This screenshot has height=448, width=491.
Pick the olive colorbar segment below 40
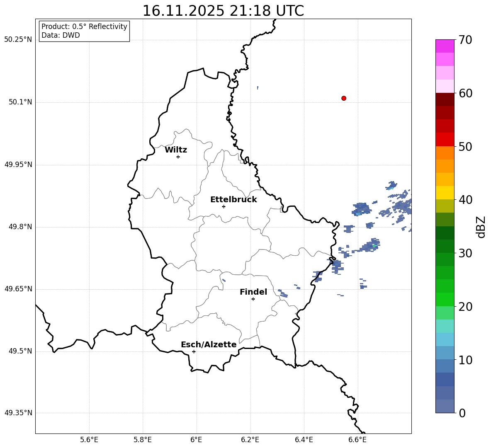[x=445, y=206]
